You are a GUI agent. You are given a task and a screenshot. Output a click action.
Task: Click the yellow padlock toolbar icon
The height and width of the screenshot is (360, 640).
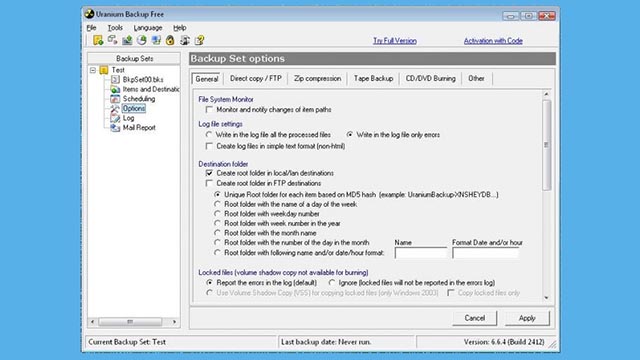click(x=170, y=40)
